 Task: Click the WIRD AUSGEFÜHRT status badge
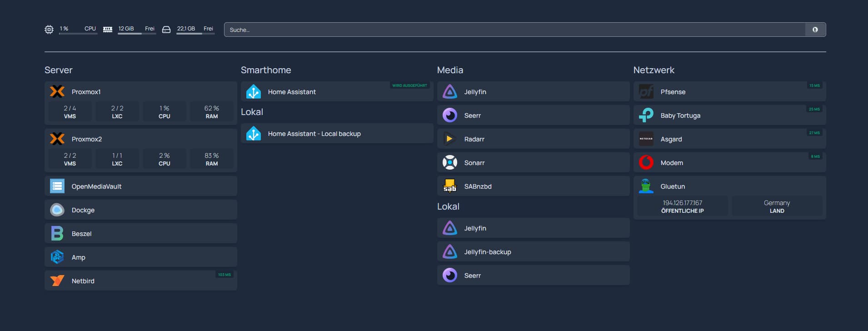tap(409, 85)
